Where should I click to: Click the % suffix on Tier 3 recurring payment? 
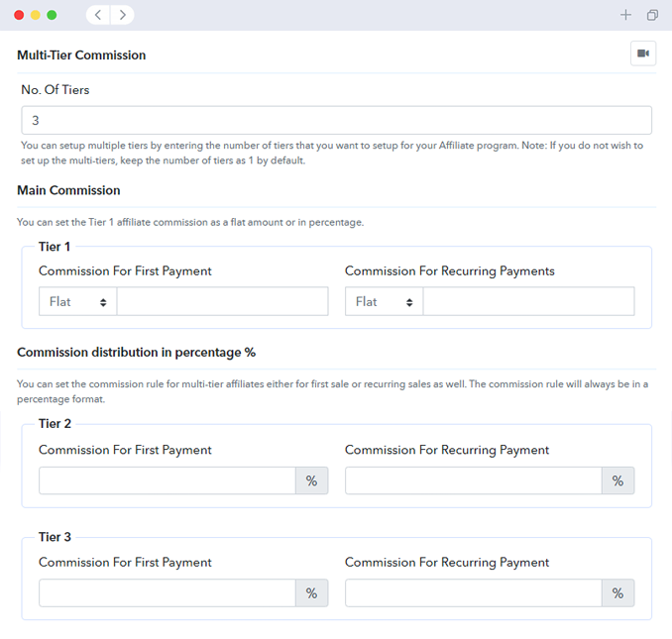[x=617, y=592]
